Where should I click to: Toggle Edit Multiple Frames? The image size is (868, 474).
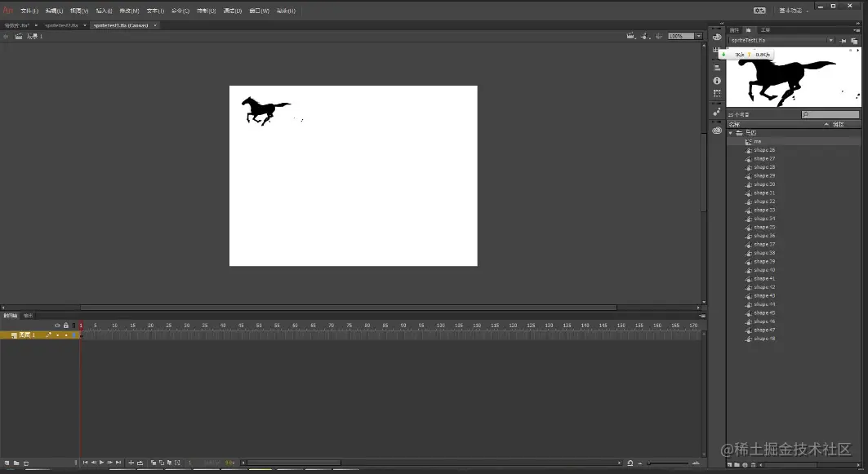pyautogui.click(x=169, y=463)
